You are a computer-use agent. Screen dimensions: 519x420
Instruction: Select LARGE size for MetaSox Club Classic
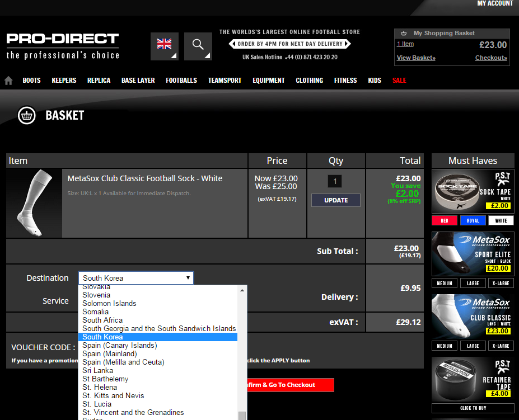click(x=473, y=346)
